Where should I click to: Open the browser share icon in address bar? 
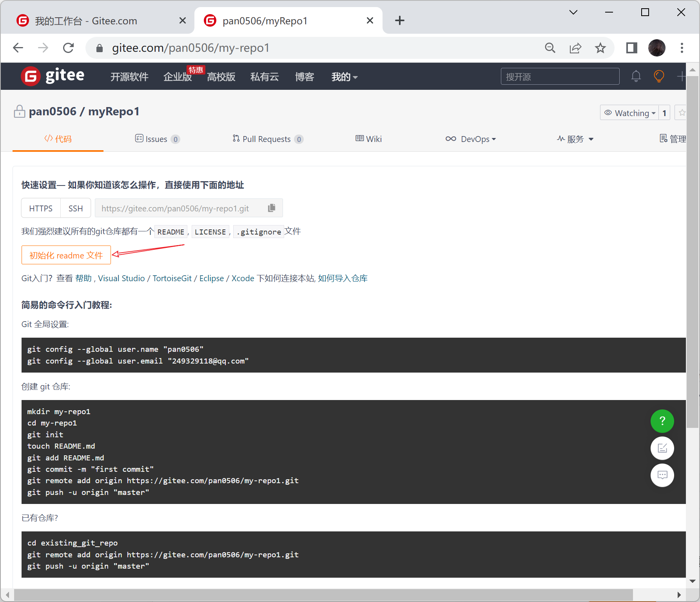click(x=575, y=48)
